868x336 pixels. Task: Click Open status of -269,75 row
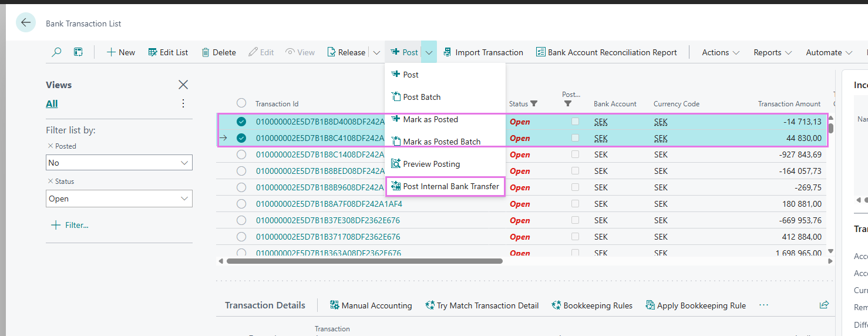pyautogui.click(x=520, y=187)
